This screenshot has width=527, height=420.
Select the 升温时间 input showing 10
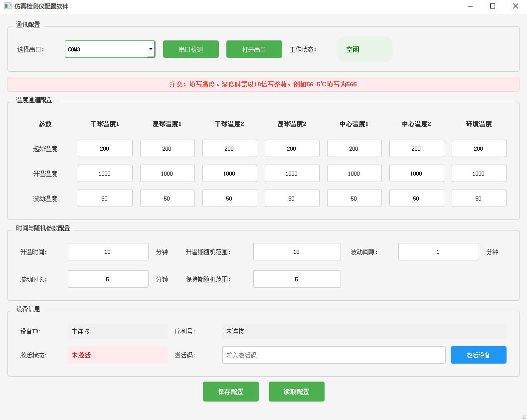[x=108, y=251]
